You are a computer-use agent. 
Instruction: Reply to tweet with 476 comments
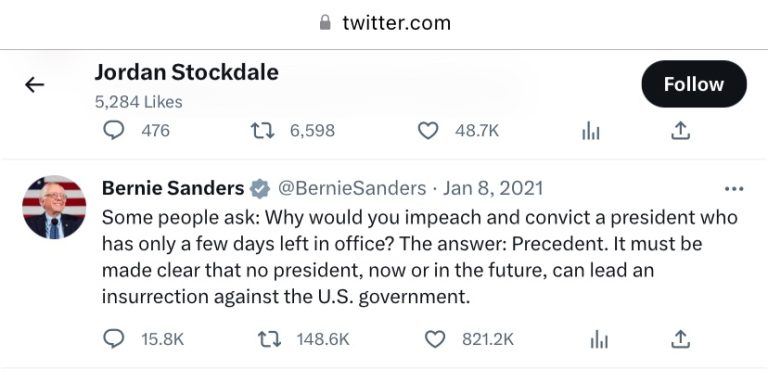(114, 131)
